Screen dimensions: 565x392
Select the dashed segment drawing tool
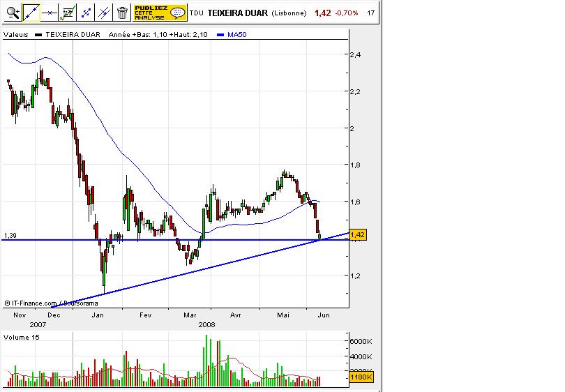[86, 13]
